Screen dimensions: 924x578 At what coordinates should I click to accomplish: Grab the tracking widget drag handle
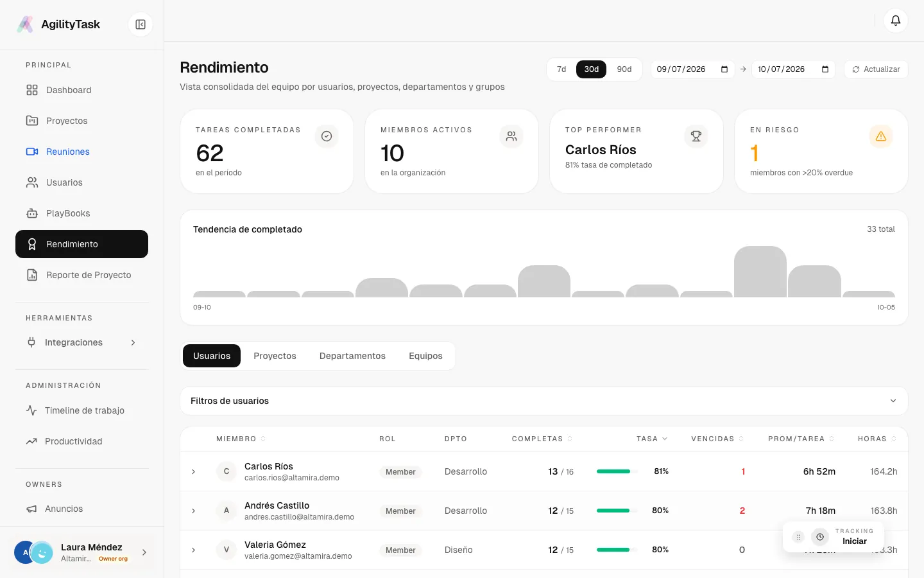point(798,537)
